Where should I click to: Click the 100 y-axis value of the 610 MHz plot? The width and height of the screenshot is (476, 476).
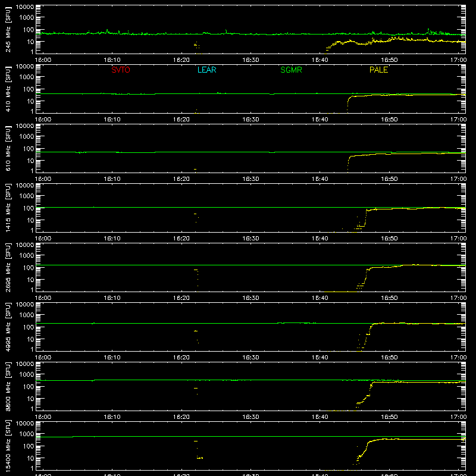click(29, 149)
